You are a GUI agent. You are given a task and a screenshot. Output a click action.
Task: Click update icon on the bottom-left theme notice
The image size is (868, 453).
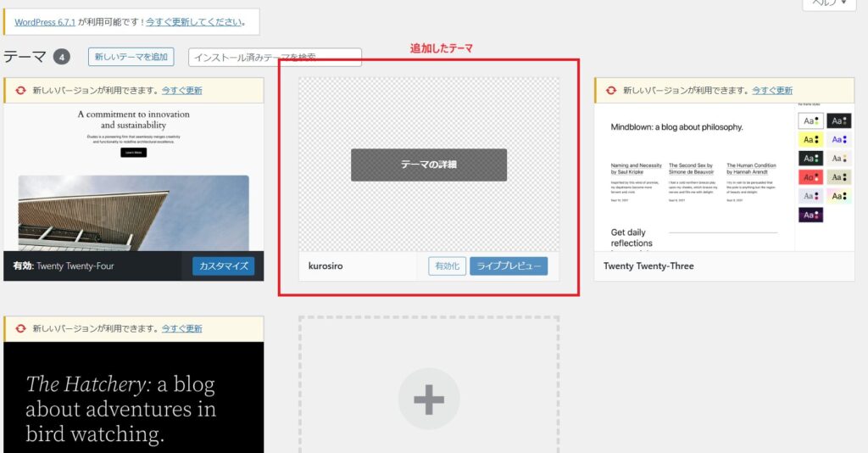tap(20, 328)
